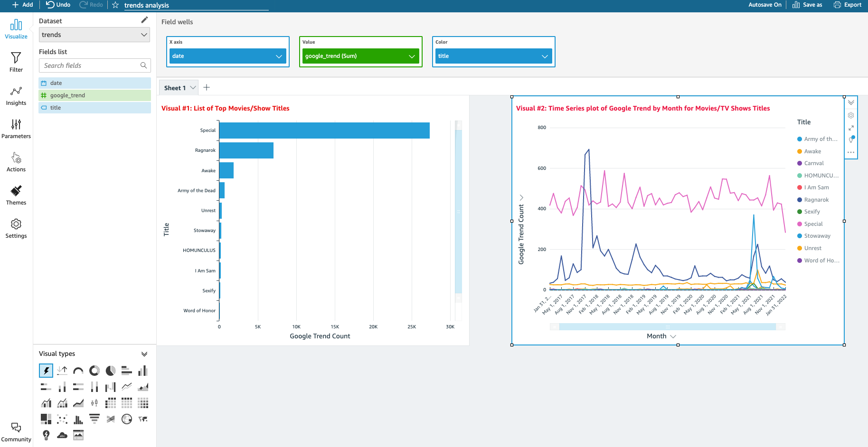Select the tree map visual type

(46, 419)
